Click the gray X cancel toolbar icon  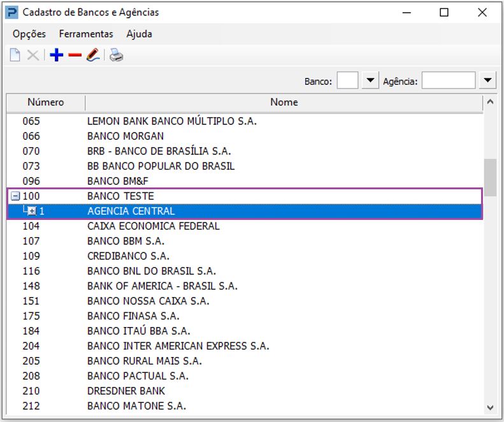(32, 55)
